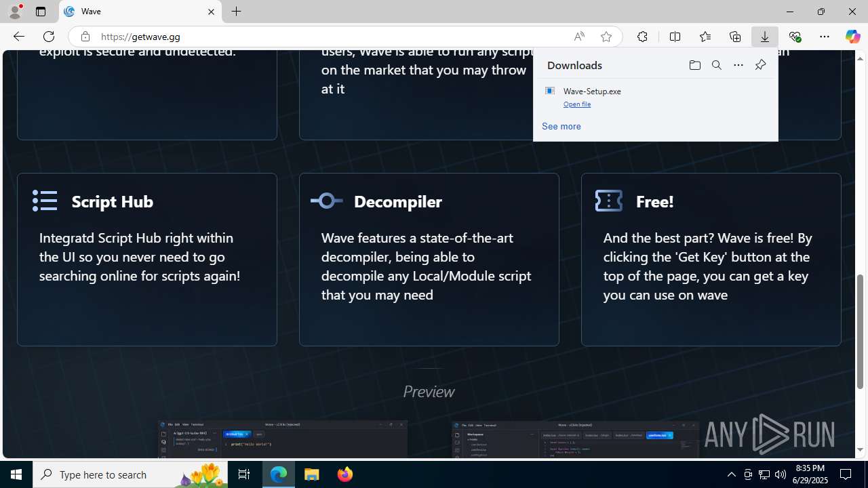Open clock showing 8:35 PM
868x488 pixels.
(x=810, y=474)
